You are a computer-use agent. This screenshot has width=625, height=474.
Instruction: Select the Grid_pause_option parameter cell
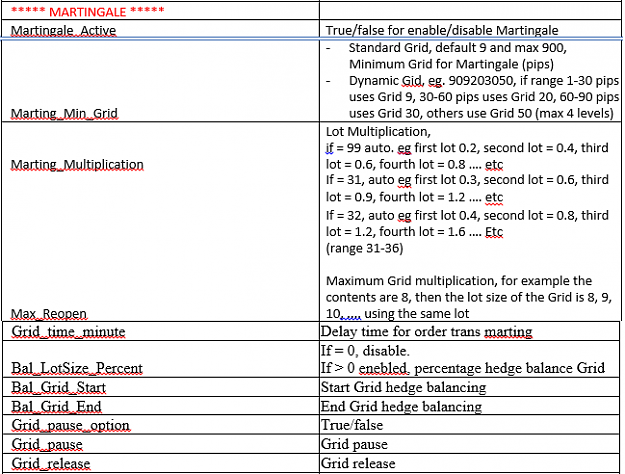pos(161,425)
